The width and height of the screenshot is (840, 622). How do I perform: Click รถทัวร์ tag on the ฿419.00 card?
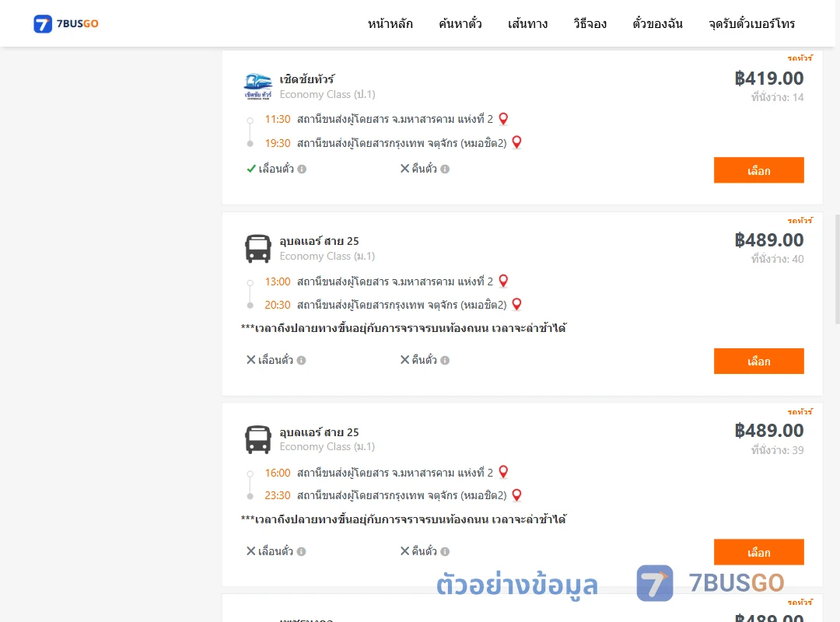pyautogui.click(x=800, y=58)
